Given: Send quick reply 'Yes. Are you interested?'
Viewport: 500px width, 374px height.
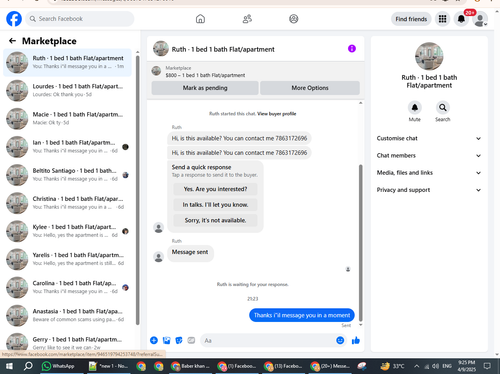Looking at the screenshot, I should 215,189.
